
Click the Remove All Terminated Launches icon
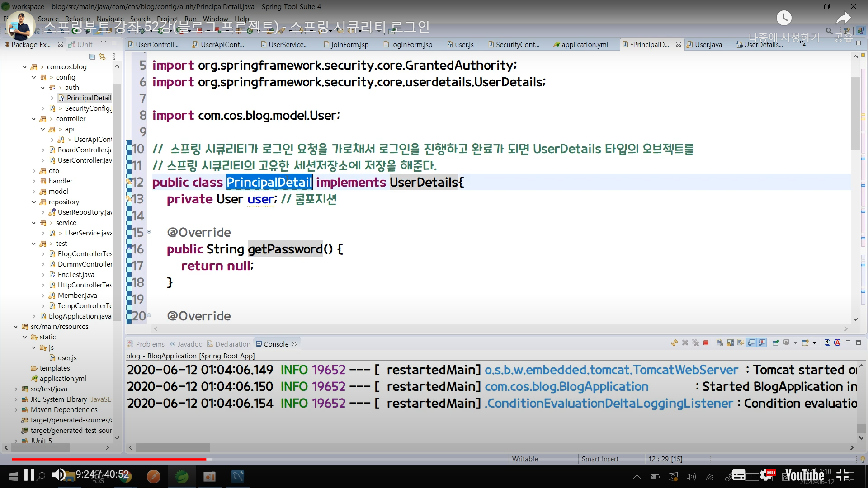click(x=695, y=343)
